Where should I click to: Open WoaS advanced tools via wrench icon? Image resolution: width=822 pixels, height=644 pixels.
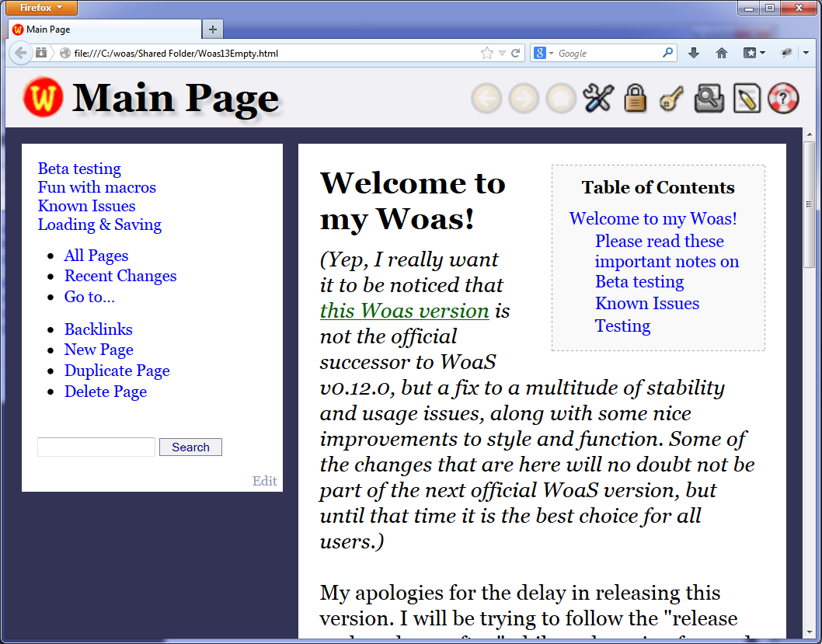tap(597, 99)
